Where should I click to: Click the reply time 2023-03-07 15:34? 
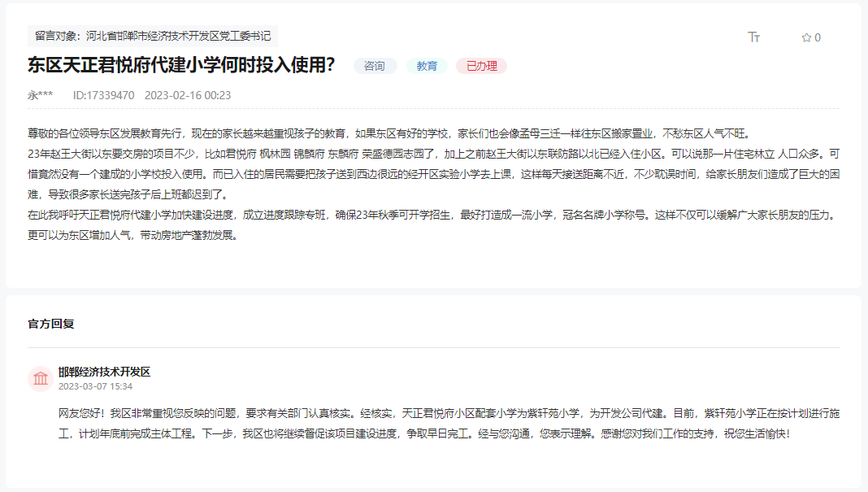tap(95, 386)
